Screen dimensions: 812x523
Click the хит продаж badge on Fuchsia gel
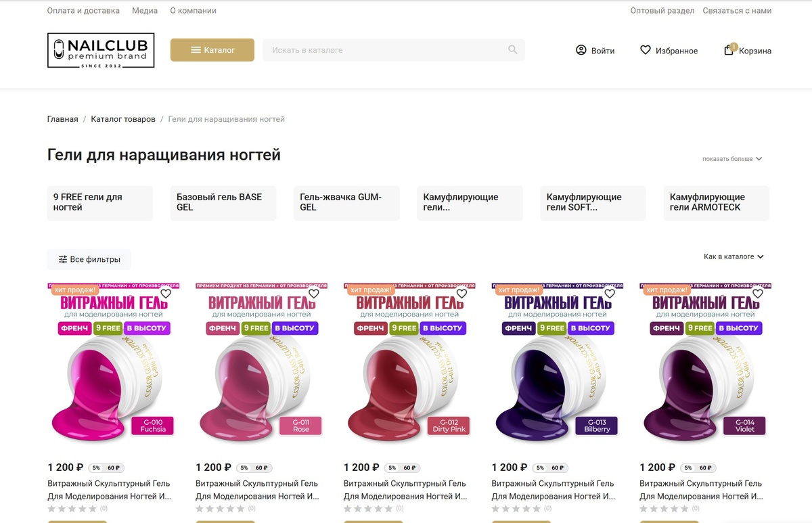(74, 290)
